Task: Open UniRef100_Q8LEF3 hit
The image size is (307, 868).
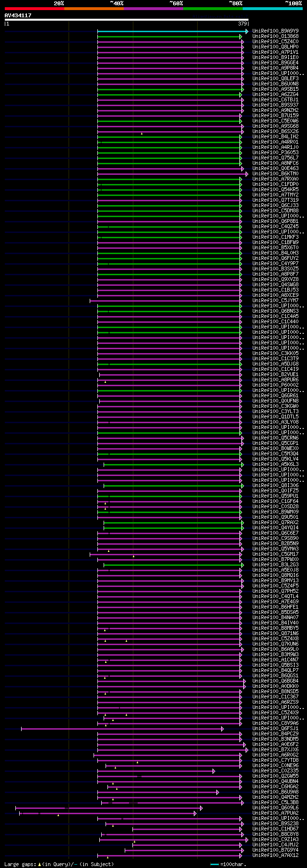Action: [x=276, y=79]
